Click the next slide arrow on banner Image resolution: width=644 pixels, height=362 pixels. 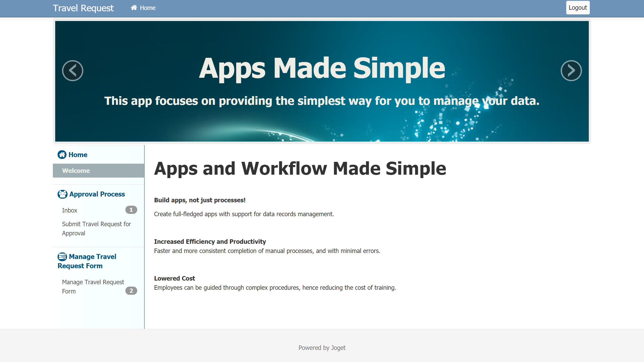(x=571, y=71)
